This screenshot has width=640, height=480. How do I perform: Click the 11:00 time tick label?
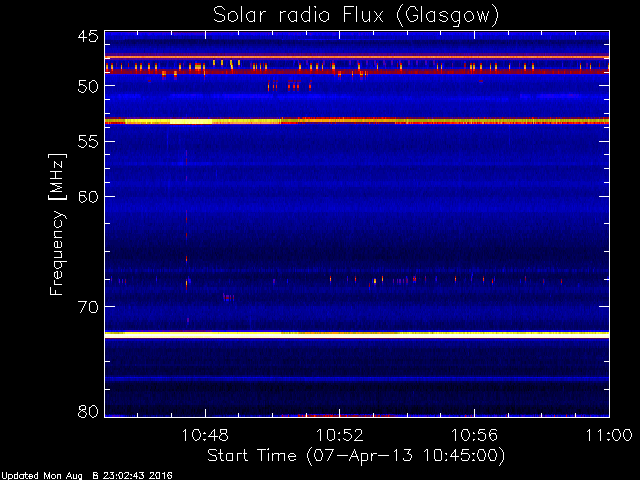point(609,436)
